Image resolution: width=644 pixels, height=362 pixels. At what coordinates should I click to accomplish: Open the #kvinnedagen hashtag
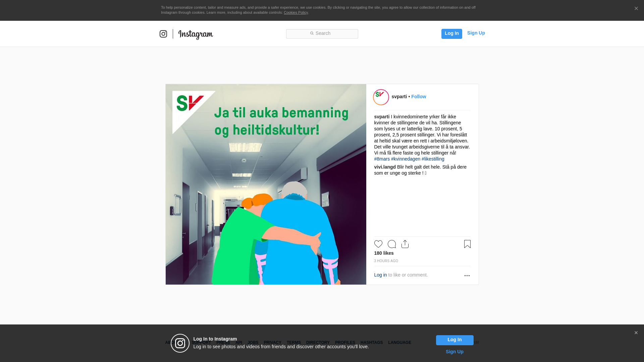click(x=406, y=159)
